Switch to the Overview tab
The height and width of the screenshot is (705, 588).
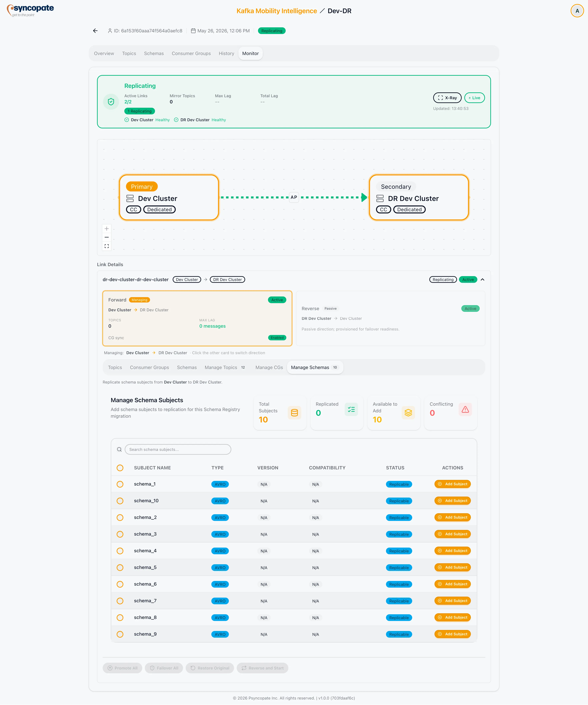tap(104, 53)
